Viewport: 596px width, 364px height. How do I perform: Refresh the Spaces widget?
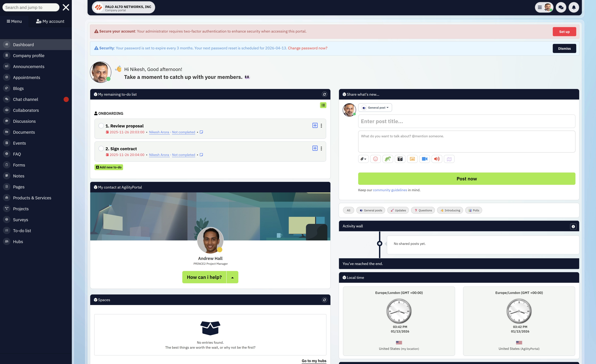tap(325, 300)
